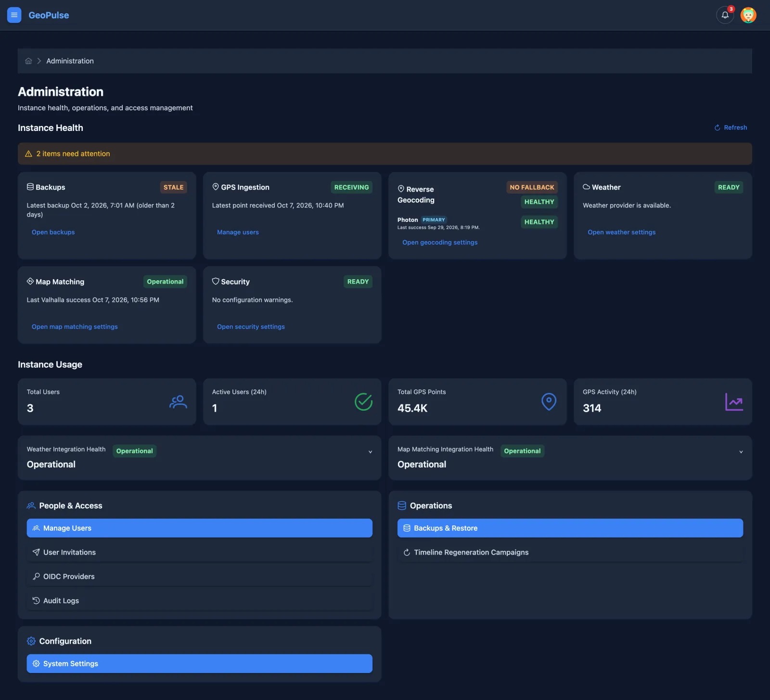Open OIDC Providers
Image resolution: width=770 pixels, height=700 pixels.
199,576
